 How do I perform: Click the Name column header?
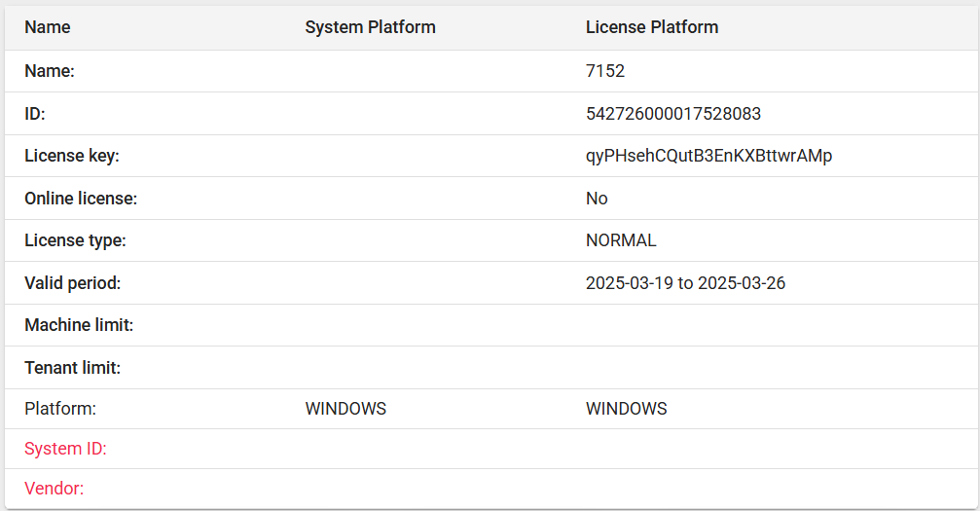click(48, 27)
